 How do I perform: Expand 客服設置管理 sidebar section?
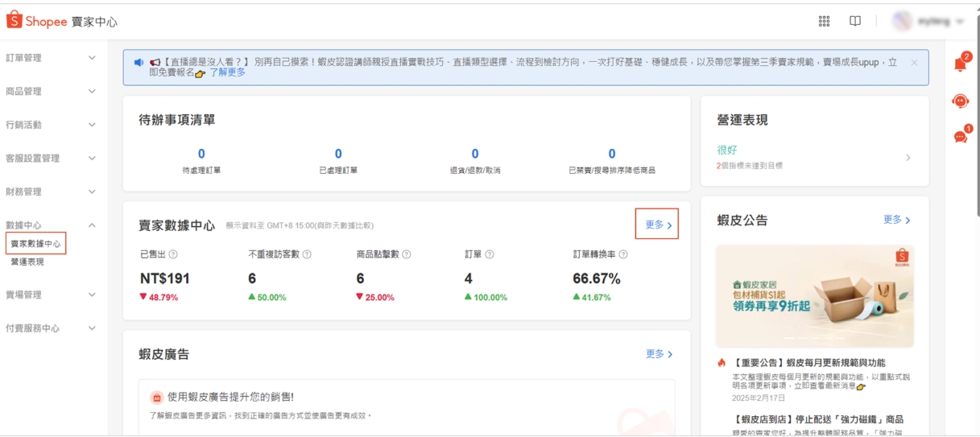[54, 159]
